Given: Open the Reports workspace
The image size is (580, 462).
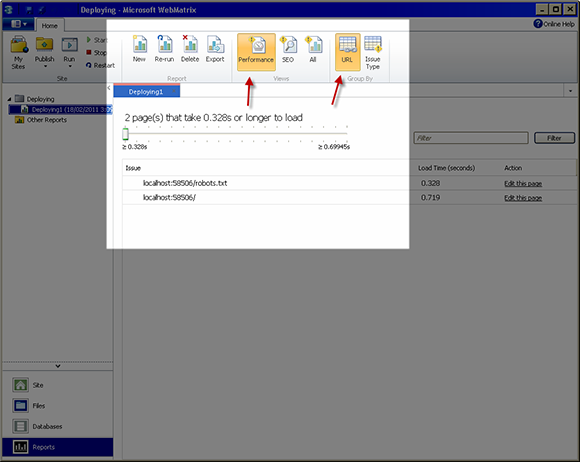Looking at the screenshot, I should point(57,447).
